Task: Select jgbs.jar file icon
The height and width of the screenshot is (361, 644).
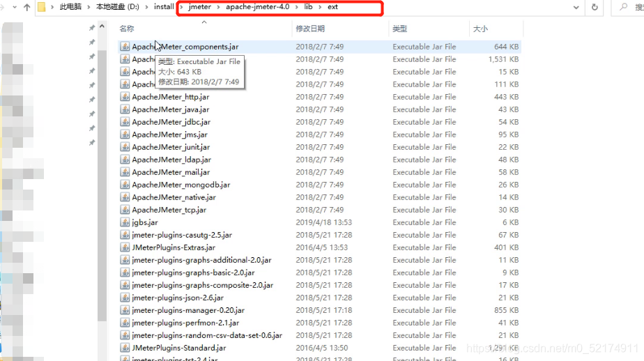Action: 125,222
